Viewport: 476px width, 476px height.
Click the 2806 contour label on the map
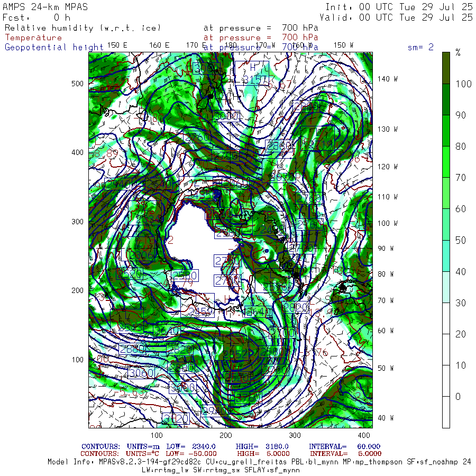pos(138,249)
